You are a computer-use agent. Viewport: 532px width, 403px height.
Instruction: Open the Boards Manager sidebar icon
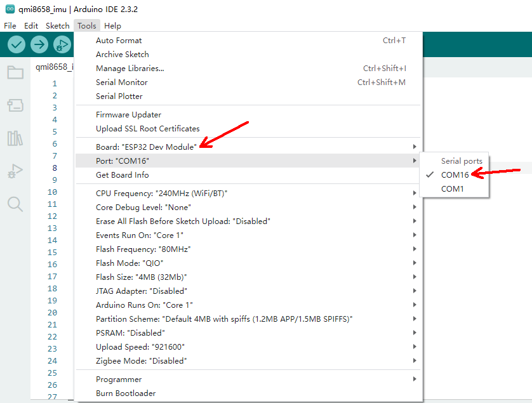(x=15, y=105)
